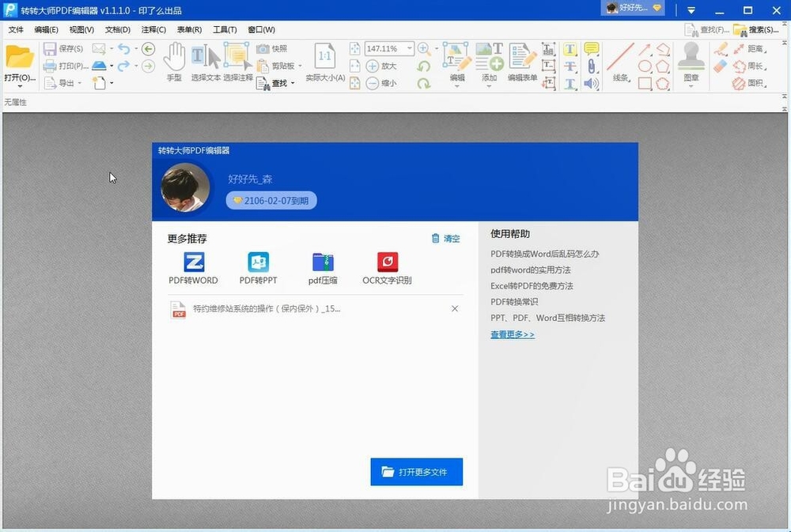
Task: Click 打开更多文件 to open more files
Action: pos(416,472)
